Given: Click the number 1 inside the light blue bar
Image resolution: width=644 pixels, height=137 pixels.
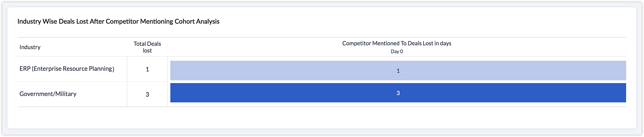Looking at the screenshot, I should point(398,71).
